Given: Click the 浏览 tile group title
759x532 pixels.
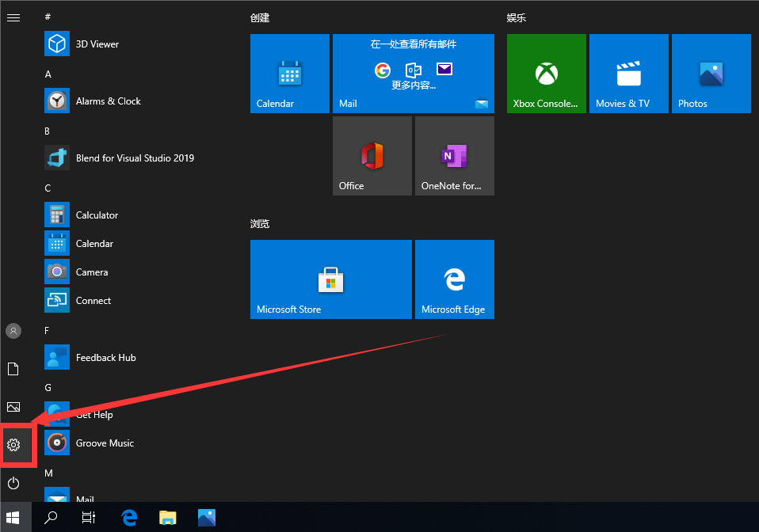Looking at the screenshot, I should [x=260, y=224].
